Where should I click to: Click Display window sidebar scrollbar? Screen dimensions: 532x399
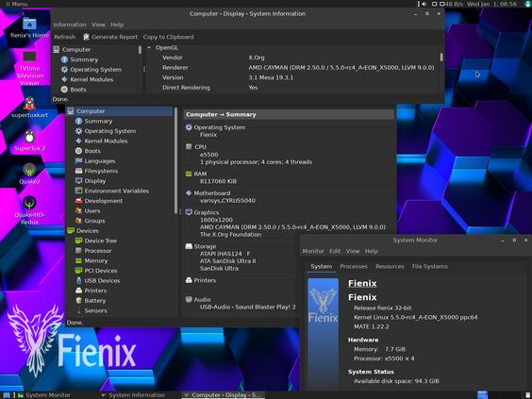(x=140, y=50)
